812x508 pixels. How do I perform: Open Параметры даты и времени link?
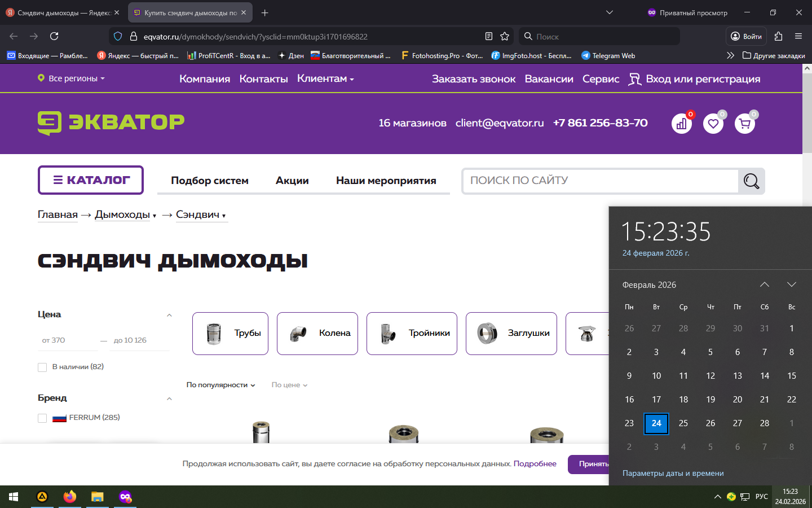coord(673,473)
